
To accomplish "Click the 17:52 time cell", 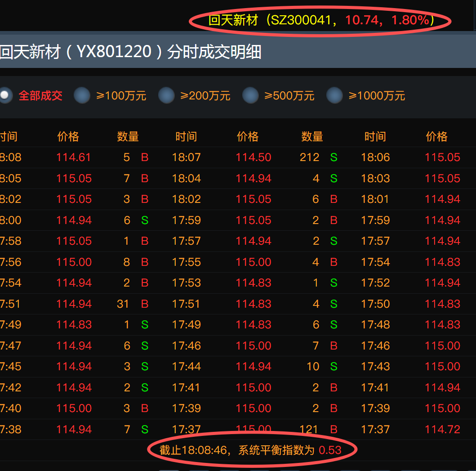I will (x=375, y=283).
